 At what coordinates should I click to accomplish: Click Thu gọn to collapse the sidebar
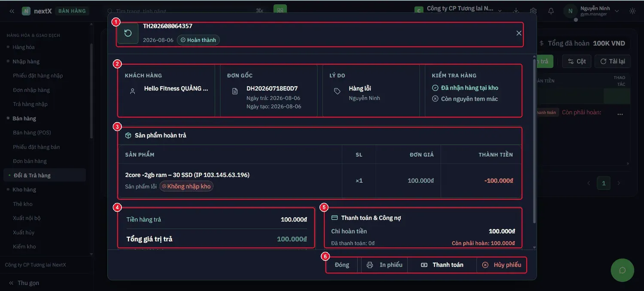[x=24, y=283]
